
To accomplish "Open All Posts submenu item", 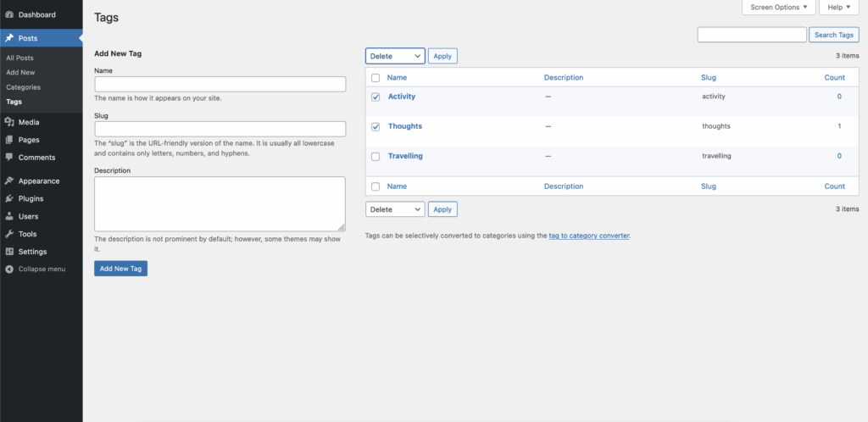I will [20, 58].
